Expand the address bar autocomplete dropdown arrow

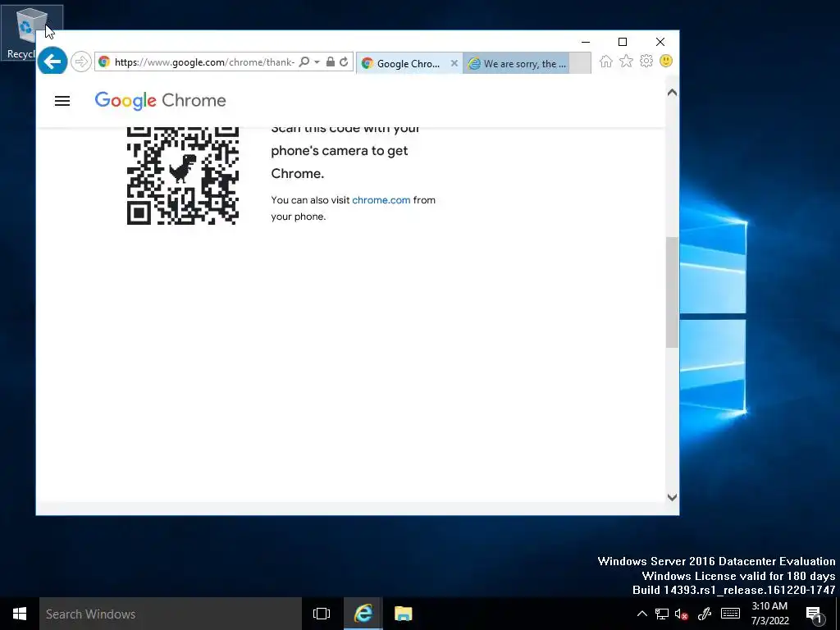pos(317,62)
